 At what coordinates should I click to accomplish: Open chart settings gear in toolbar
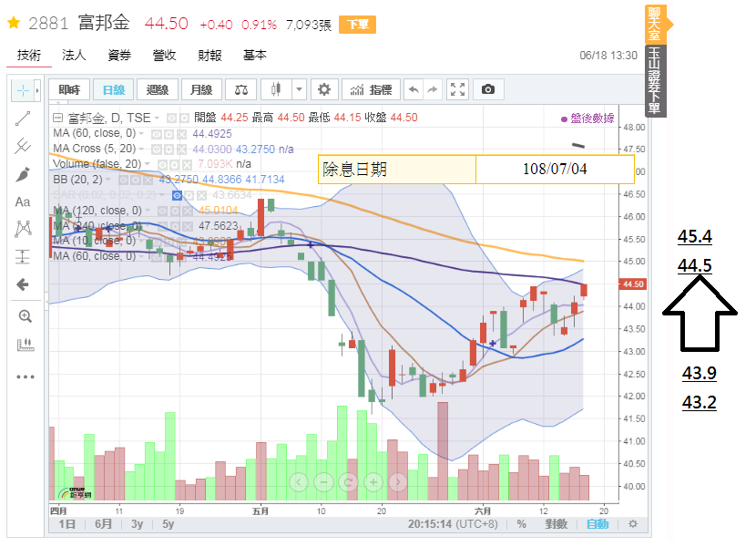[x=324, y=89]
